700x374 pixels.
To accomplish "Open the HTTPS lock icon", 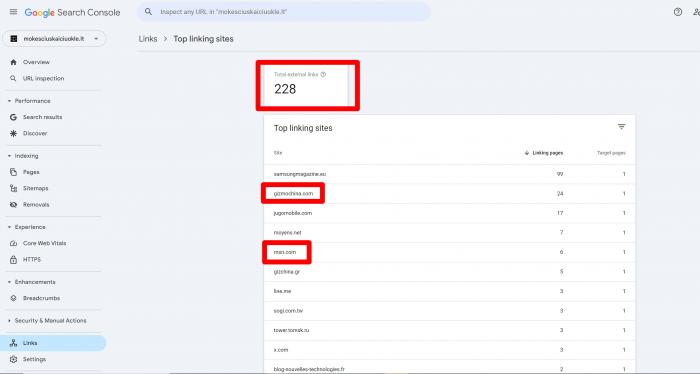I will [13, 259].
